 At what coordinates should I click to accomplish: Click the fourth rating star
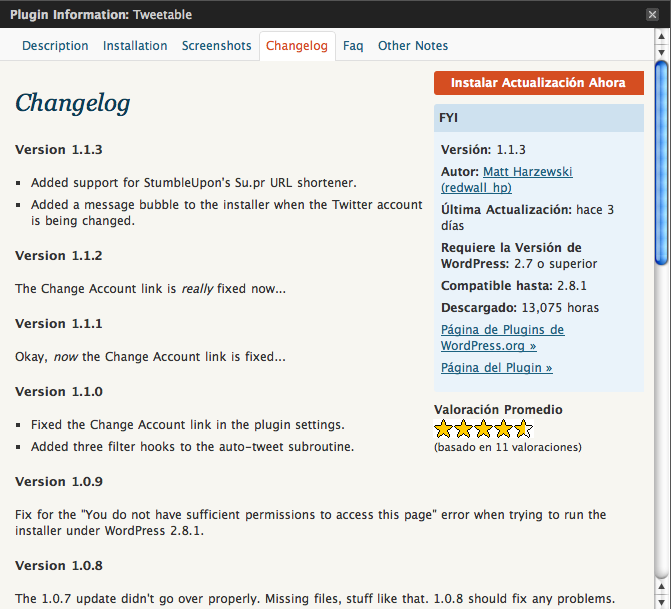tap(503, 430)
